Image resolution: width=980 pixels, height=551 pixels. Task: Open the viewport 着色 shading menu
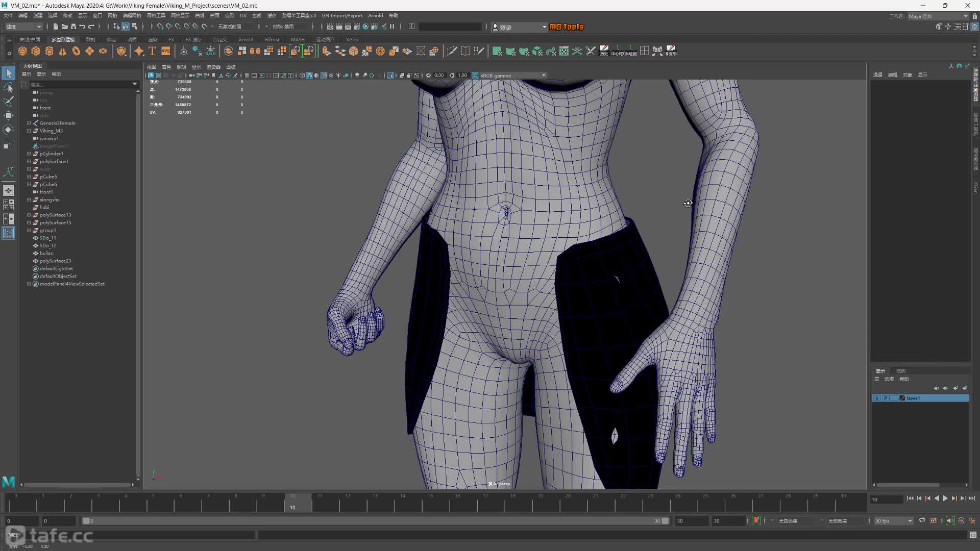tap(166, 67)
